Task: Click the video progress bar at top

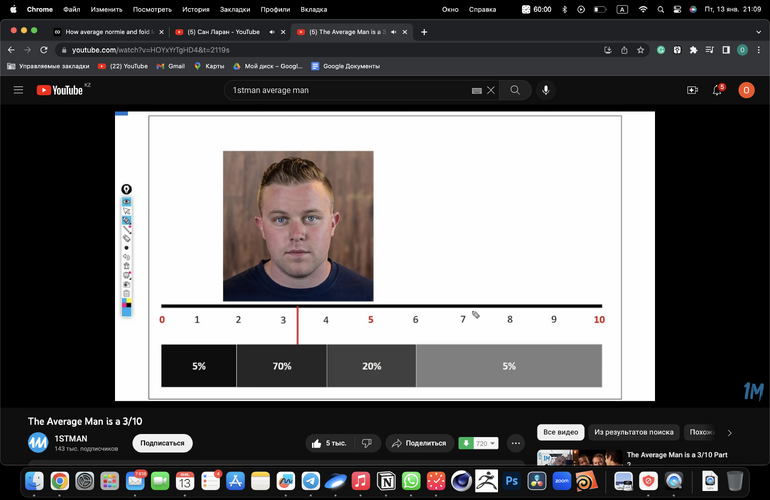Action: point(385,113)
